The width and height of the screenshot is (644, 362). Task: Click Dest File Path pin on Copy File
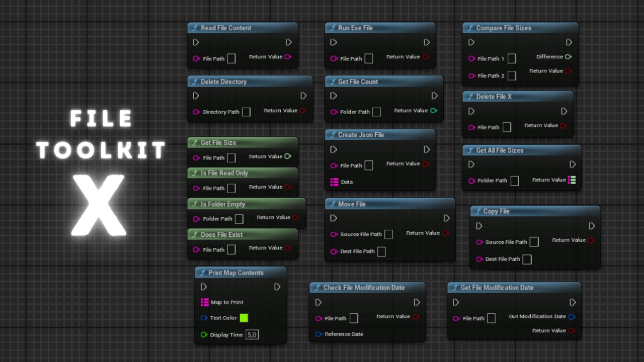(x=479, y=259)
